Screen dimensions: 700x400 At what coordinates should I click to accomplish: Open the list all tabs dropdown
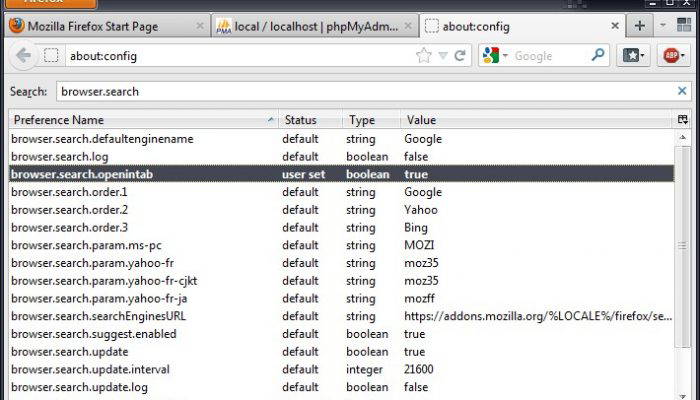[663, 25]
